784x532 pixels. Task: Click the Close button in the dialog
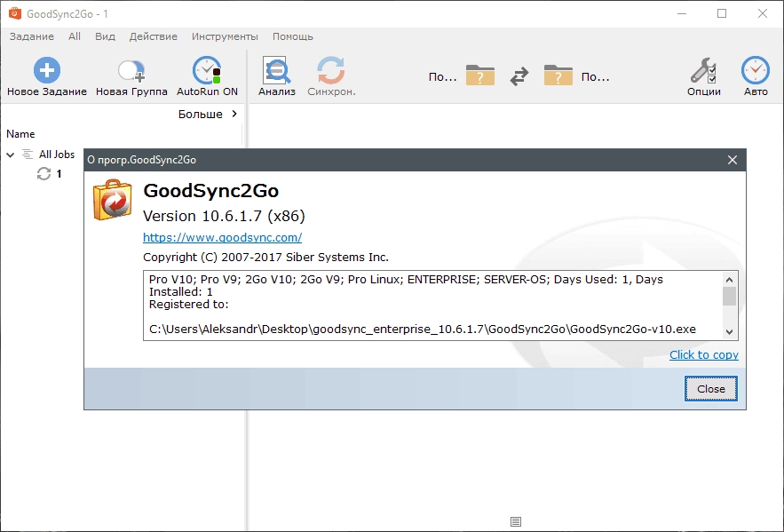[711, 389]
